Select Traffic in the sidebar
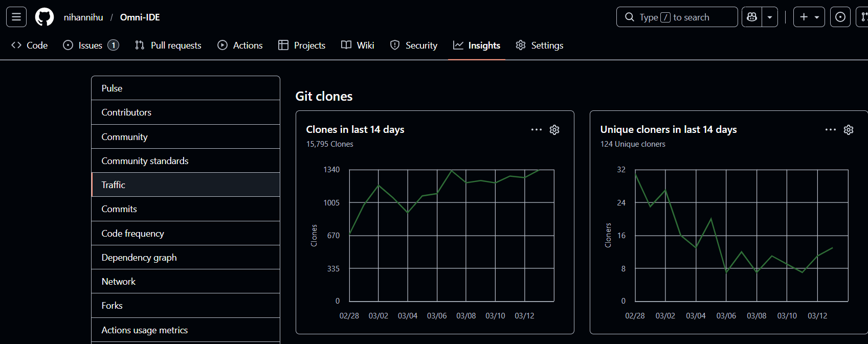This screenshot has height=344, width=868. [186, 185]
